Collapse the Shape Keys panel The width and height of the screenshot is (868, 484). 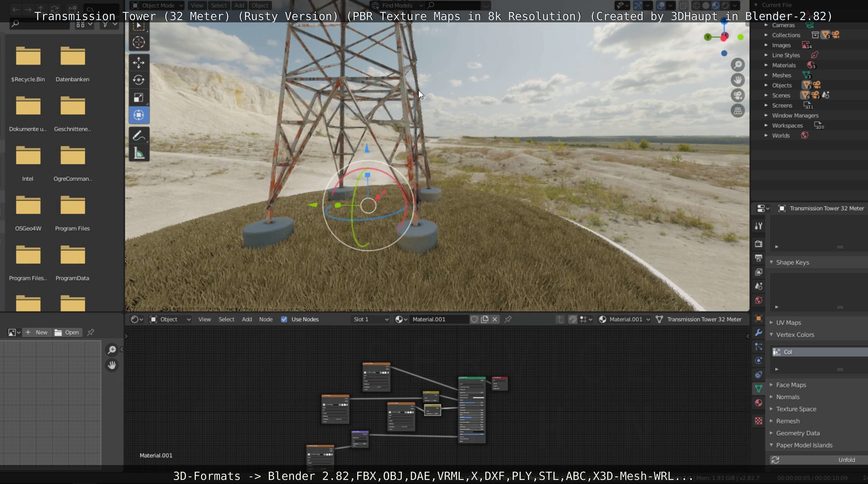[x=771, y=262]
